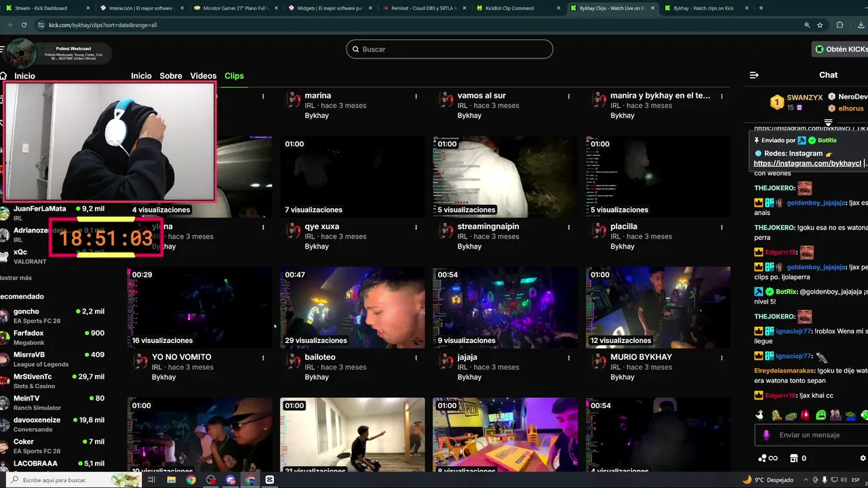
Task: Open MrStivenTc recommended channel
Action: click(x=53, y=381)
